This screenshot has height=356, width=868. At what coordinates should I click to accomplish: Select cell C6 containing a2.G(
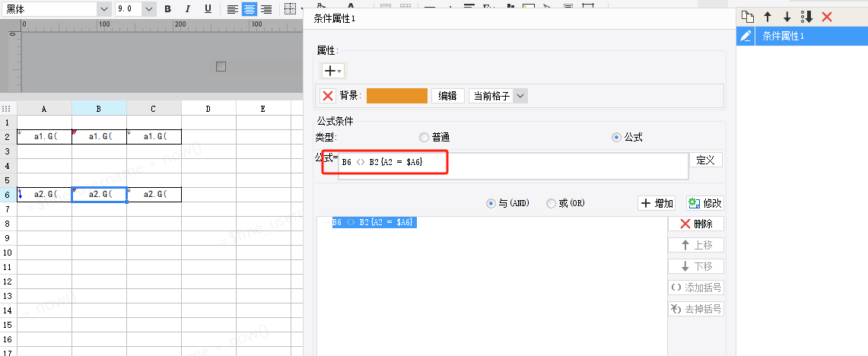click(x=154, y=194)
